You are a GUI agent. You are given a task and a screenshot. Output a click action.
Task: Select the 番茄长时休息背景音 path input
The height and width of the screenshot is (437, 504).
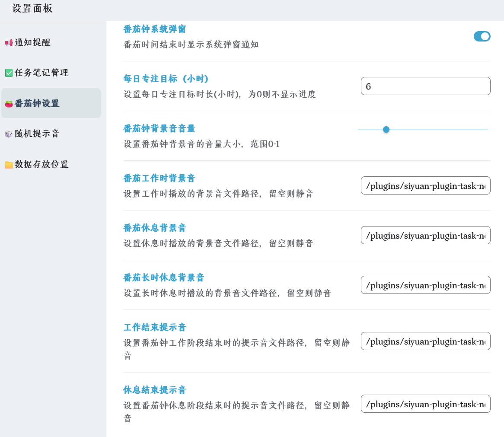coord(425,285)
